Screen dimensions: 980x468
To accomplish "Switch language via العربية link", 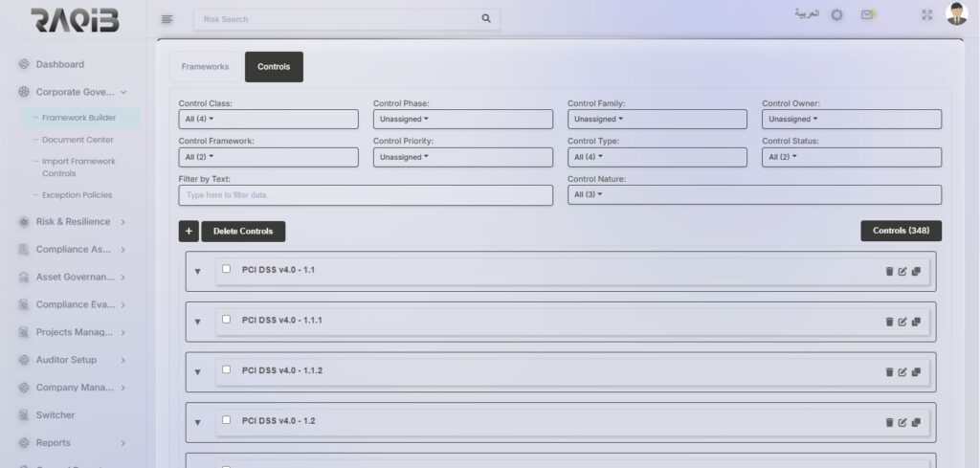I will click(x=807, y=14).
